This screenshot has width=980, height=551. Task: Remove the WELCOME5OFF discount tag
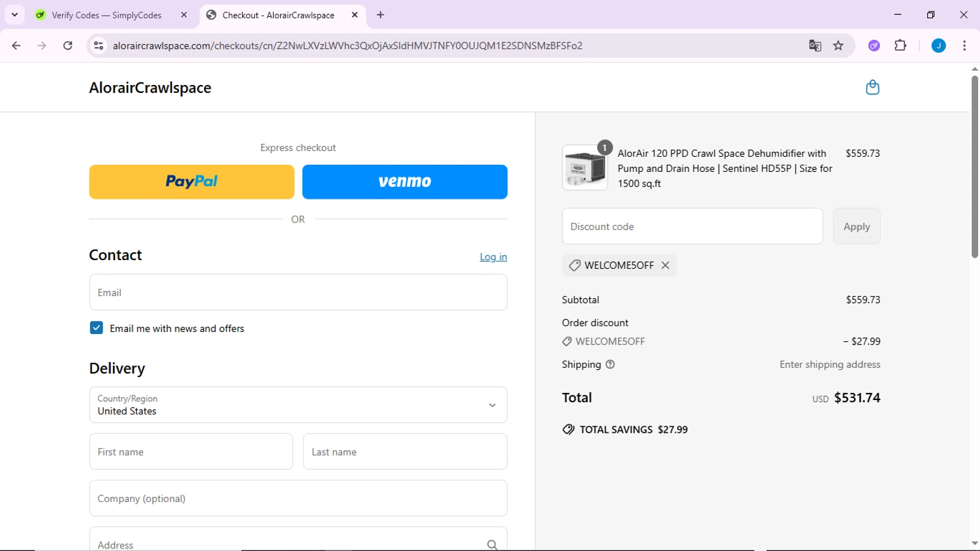tap(665, 265)
